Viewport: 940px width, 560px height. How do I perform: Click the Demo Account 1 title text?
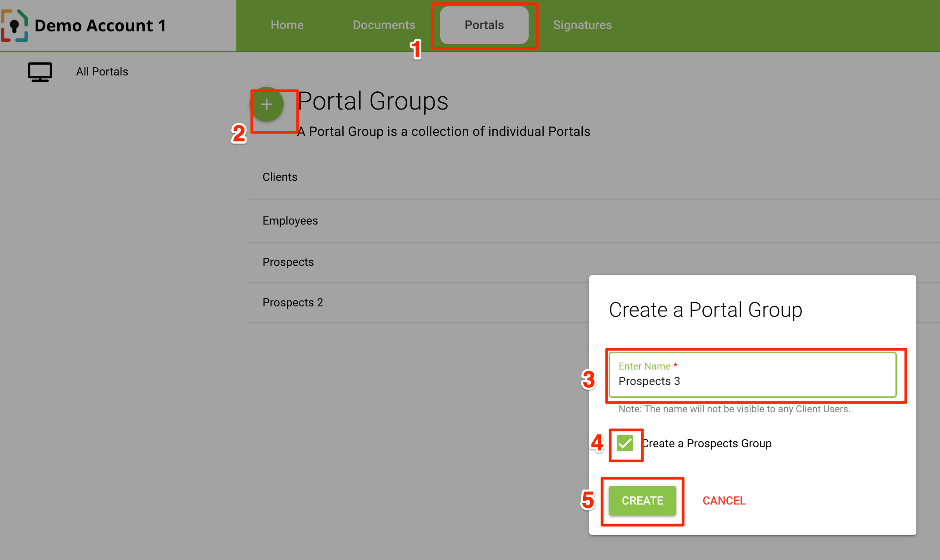coord(100,26)
